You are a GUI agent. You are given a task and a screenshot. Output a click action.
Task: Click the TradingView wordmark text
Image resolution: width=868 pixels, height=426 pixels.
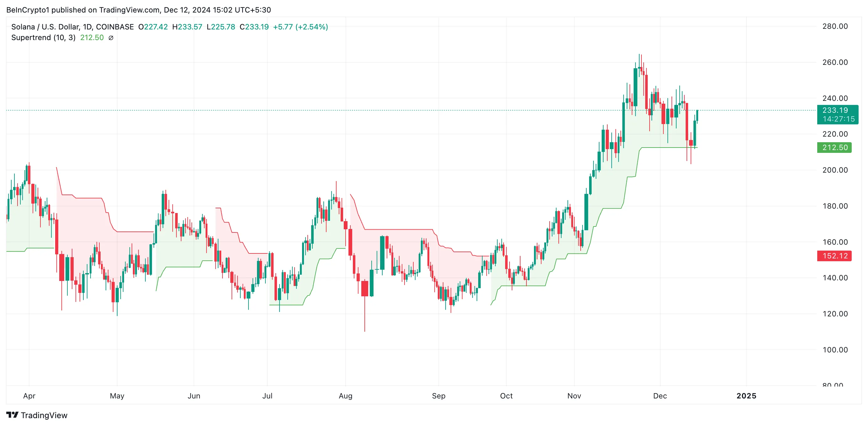click(44, 415)
